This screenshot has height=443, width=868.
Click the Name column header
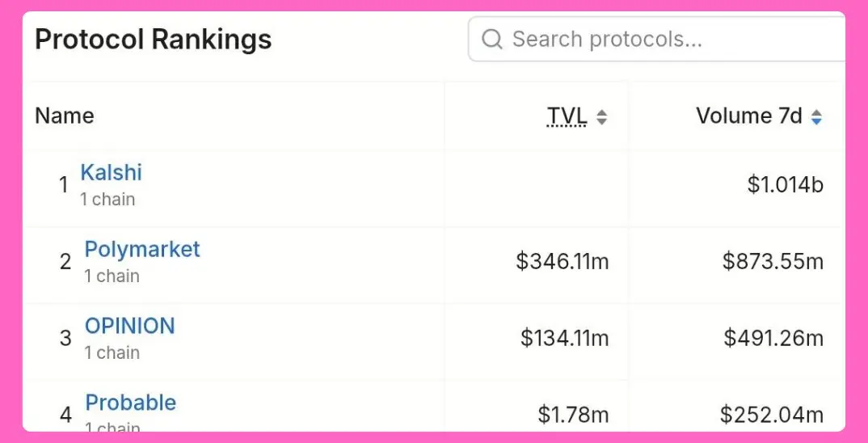pyautogui.click(x=65, y=116)
